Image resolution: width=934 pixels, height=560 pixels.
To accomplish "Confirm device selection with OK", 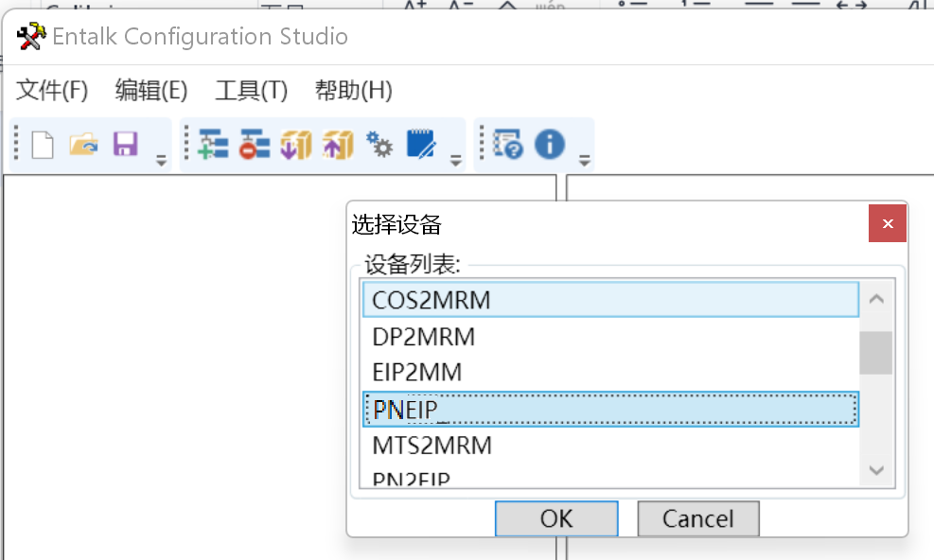I will point(556,518).
